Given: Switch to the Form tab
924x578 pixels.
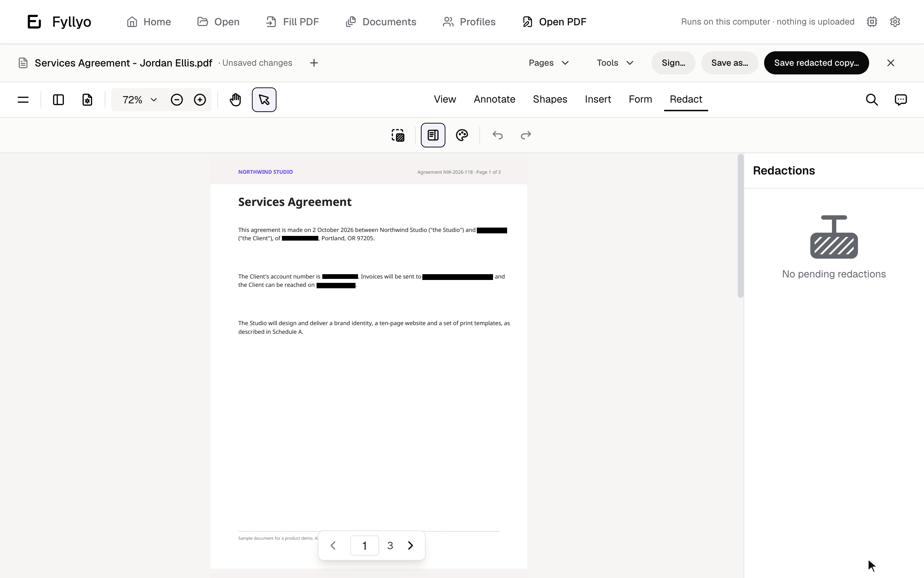Looking at the screenshot, I should pos(640,99).
